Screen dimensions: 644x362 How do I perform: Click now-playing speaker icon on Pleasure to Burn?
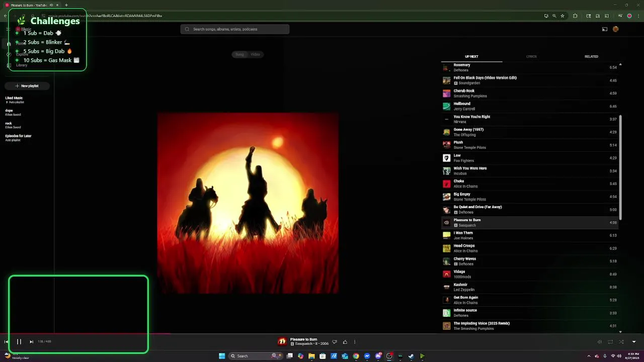pyautogui.click(x=446, y=223)
